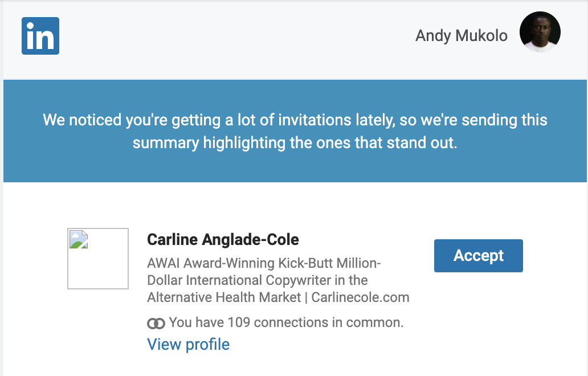Click the mutual connections interlocking circles icon
The height and width of the screenshot is (376, 588).
coord(156,323)
